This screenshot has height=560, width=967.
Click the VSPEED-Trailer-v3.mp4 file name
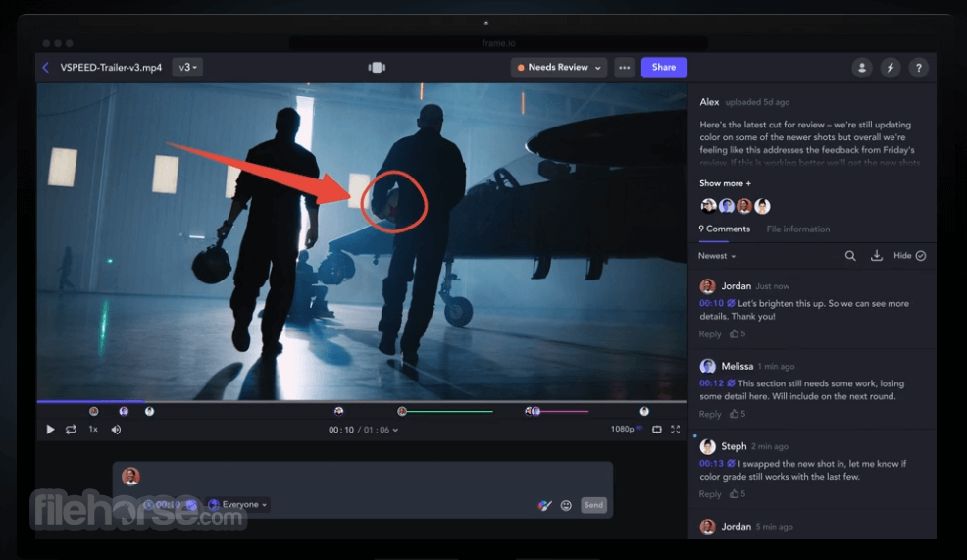click(111, 68)
